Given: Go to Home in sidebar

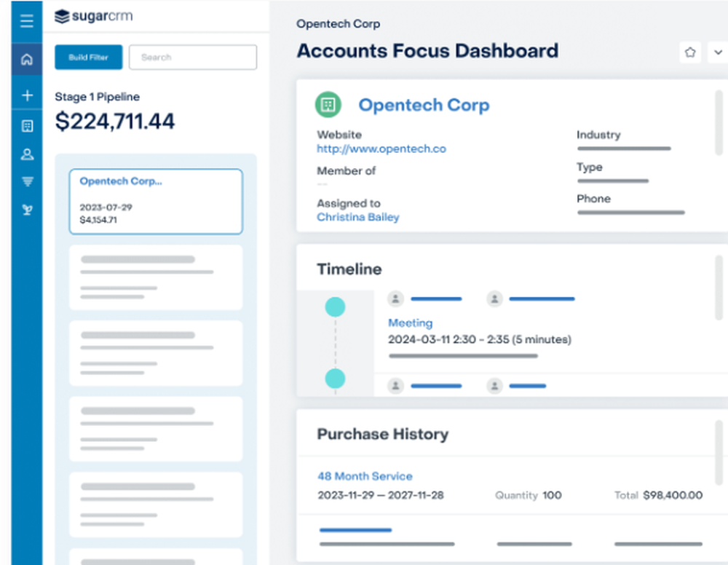Looking at the screenshot, I should (27, 60).
